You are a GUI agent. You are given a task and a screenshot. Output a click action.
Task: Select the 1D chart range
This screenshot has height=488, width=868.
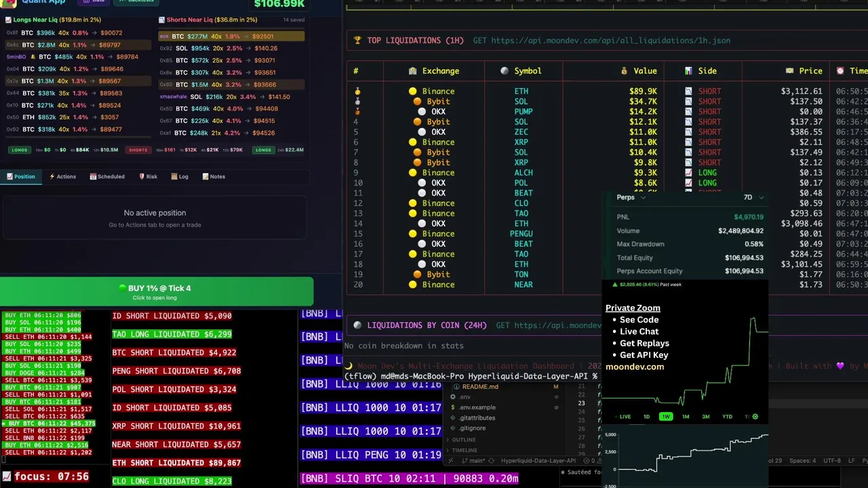(x=646, y=417)
